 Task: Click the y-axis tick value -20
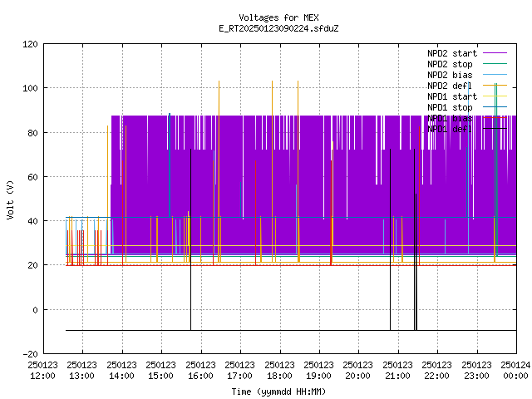30,354
